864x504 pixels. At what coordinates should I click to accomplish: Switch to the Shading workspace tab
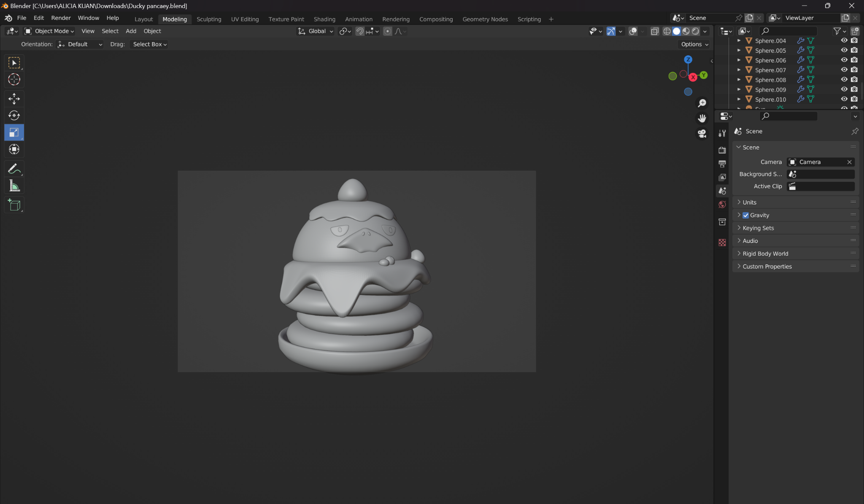pos(324,19)
